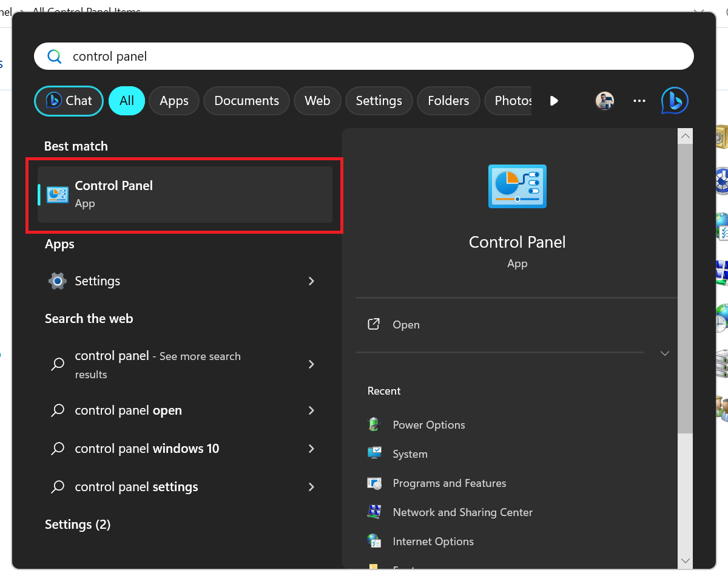Click the Programs and Features icon
The width and height of the screenshot is (728, 581).
click(x=374, y=483)
